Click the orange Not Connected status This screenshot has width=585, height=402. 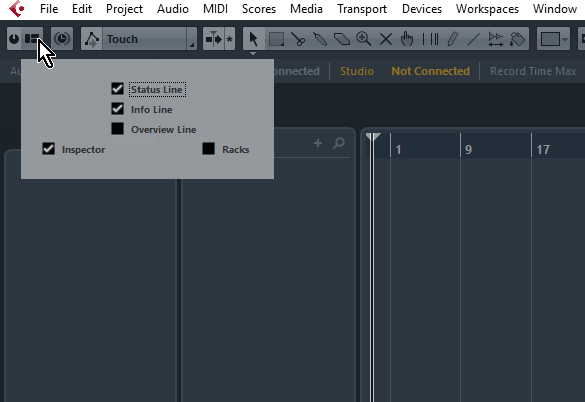(x=430, y=71)
